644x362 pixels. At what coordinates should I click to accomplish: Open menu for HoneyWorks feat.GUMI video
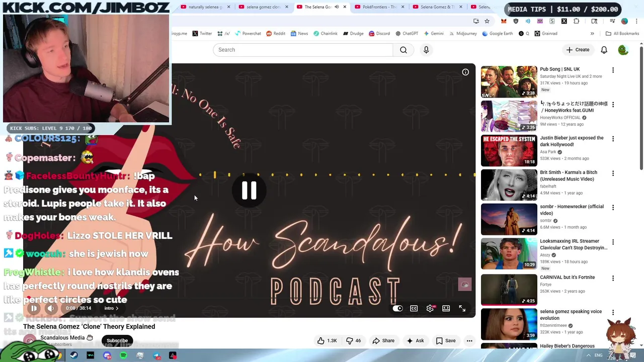coord(613,105)
